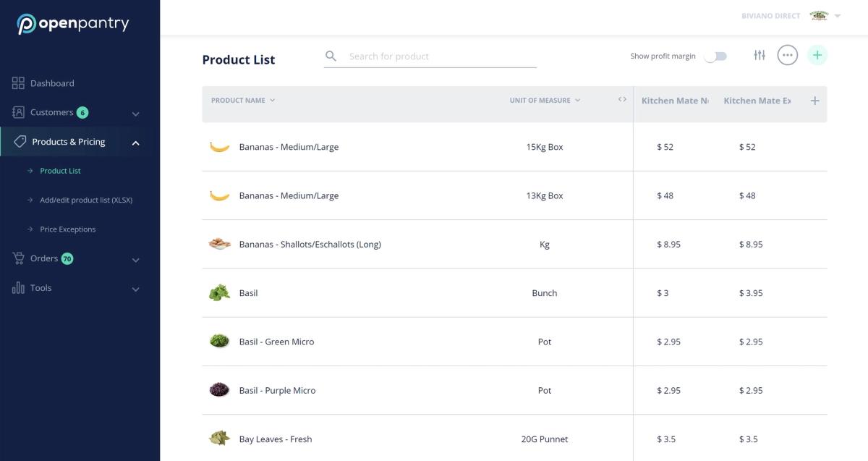868x461 pixels.
Task: Expand the Tools menu chevron
Action: click(135, 289)
